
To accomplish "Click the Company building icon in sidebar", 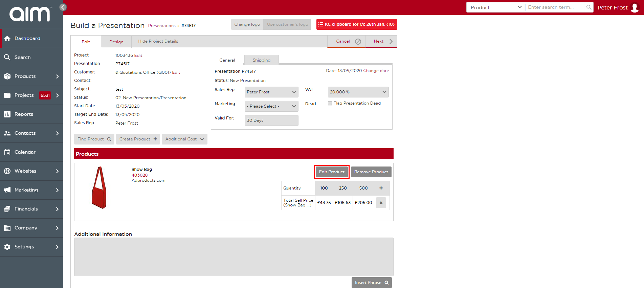I will 7,228.
